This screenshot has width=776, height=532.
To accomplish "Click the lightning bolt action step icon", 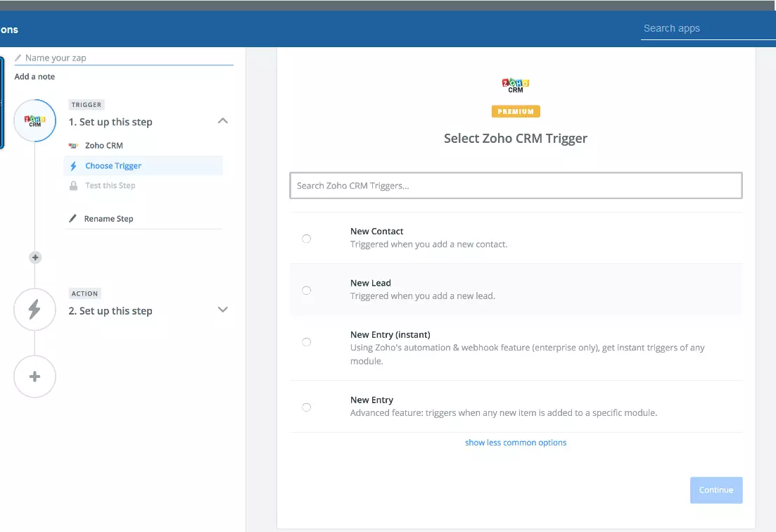I will (x=34, y=310).
